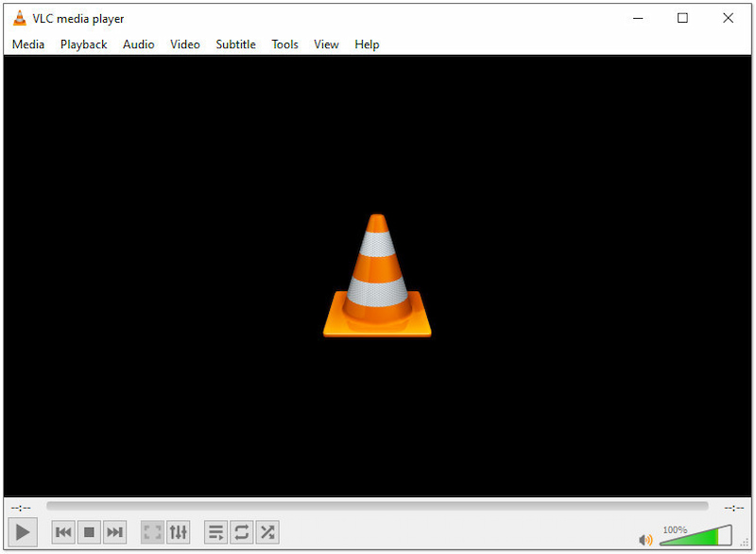Skip to the next media item

click(x=114, y=531)
